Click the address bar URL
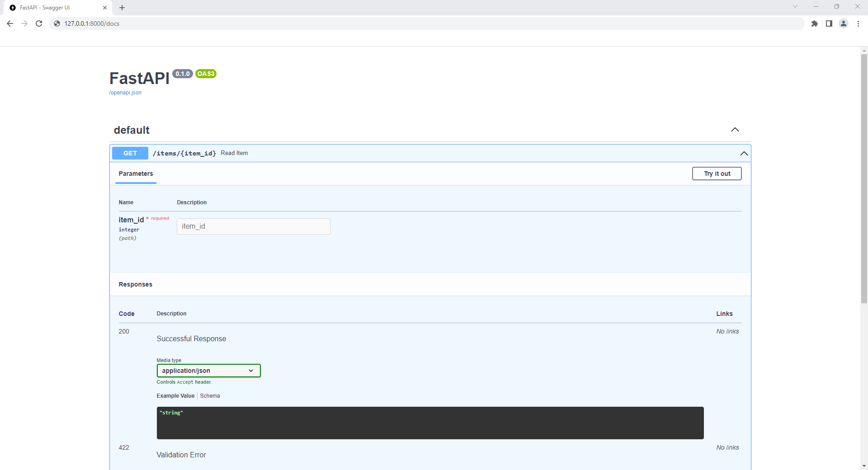Image resolution: width=868 pixels, height=470 pixels. coord(92,23)
